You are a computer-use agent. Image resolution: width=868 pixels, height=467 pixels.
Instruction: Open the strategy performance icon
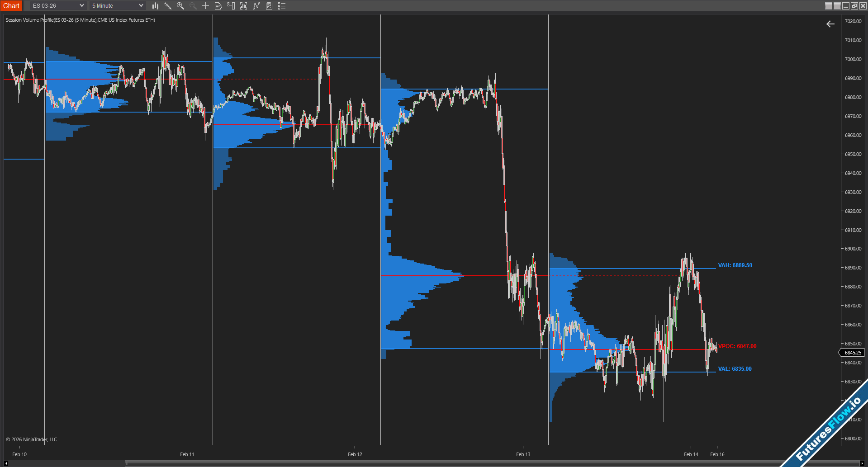coord(269,6)
